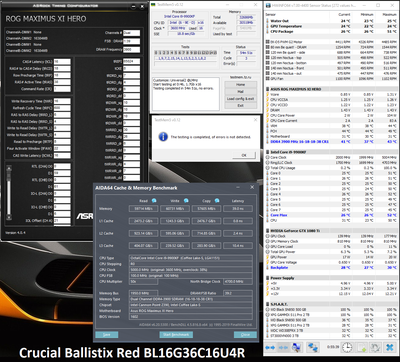Click the Start Benchmark button in AIDA64
This screenshot has width=400, height=362.
(176, 335)
